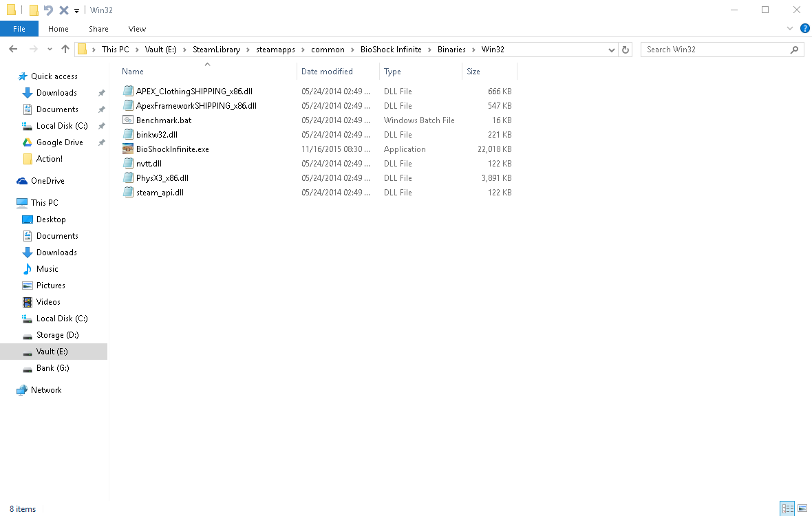Click SteamLibrary in the address breadcrumb
This screenshot has height=516, width=812.
click(x=217, y=49)
